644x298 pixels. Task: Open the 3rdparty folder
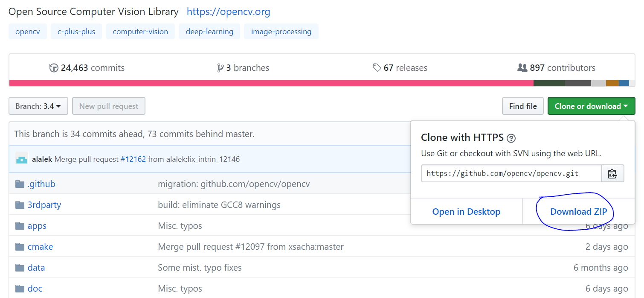[44, 205]
